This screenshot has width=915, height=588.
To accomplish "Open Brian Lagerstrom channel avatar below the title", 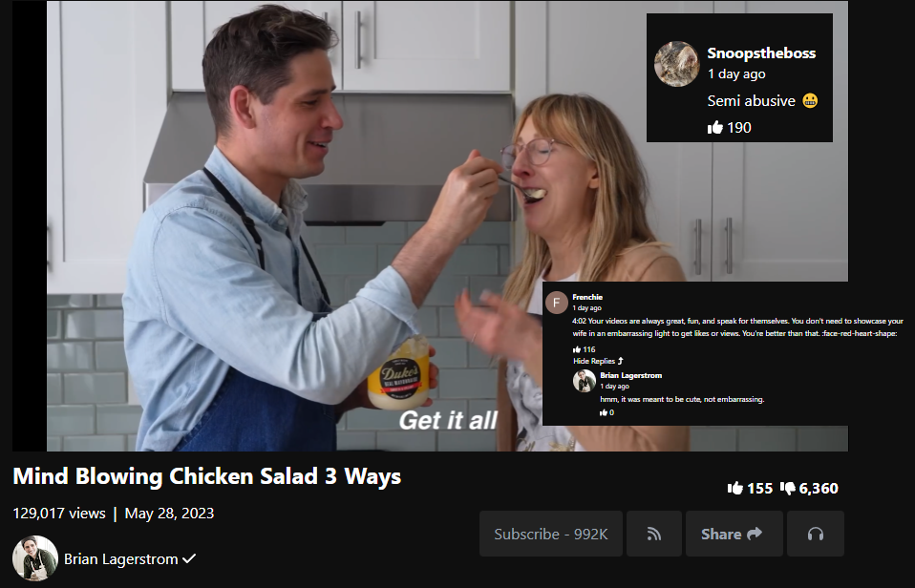I will pyautogui.click(x=35, y=558).
